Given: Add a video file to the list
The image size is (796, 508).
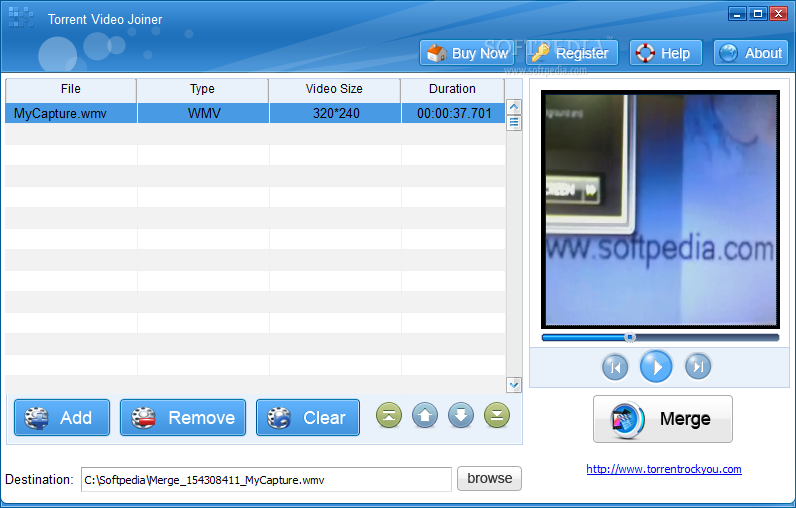Looking at the screenshot, I should click(x=62, y=418).
